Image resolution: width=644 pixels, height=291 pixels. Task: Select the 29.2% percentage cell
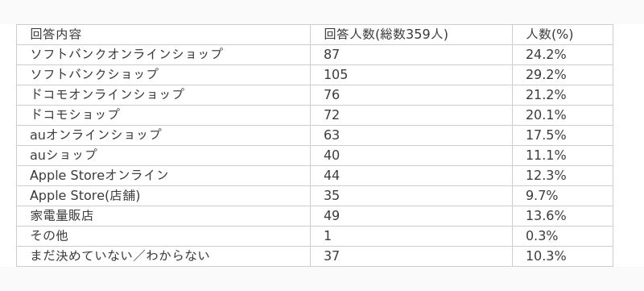[x=562, y=75]
